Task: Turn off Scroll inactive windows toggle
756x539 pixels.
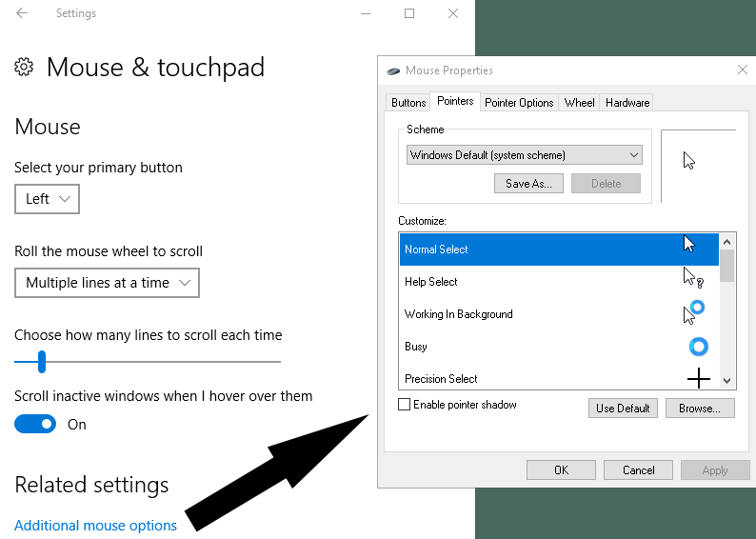Action: (x=35, y=425)
